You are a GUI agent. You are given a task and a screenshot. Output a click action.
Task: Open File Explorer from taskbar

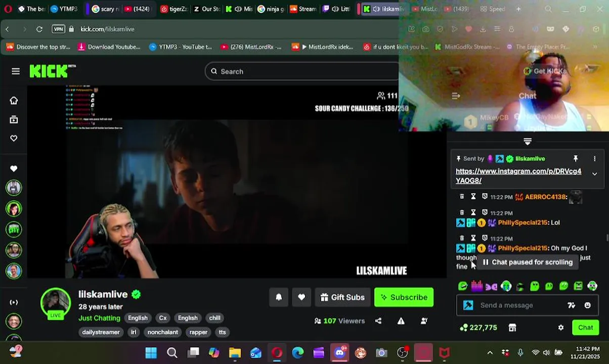(x=235, y=352)
